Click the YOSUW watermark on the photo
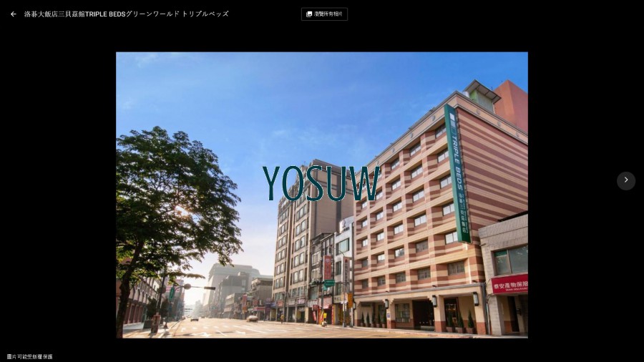Screen dimensions: 644x362 point(321,183)
